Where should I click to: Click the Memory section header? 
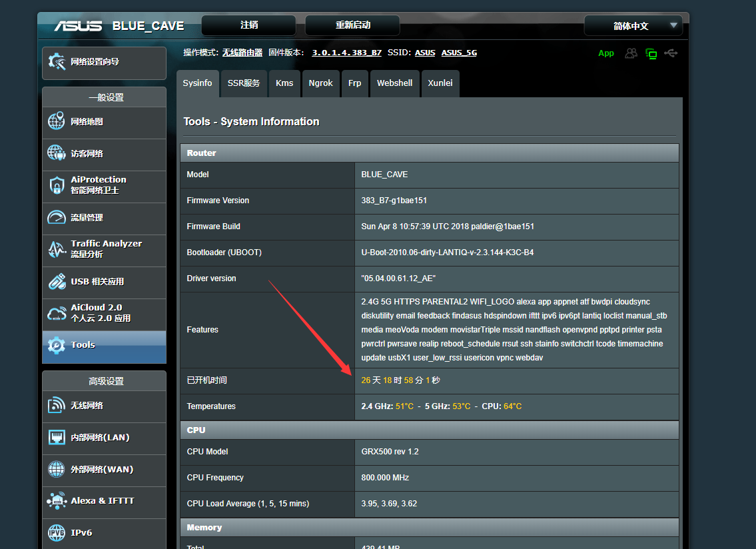coord(430,527)
